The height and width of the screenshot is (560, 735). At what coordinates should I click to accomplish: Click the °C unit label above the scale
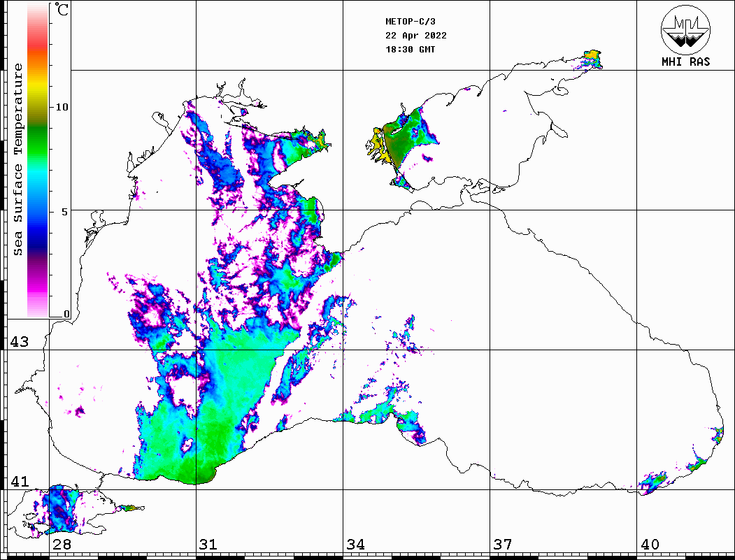(x=62, y=10)
